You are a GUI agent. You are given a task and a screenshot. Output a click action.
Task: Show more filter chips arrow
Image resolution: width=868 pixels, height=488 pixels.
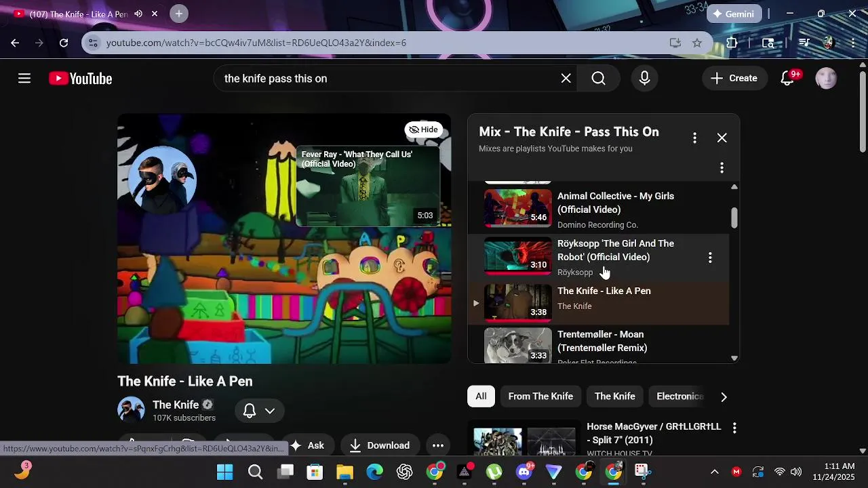pos(724,397)
